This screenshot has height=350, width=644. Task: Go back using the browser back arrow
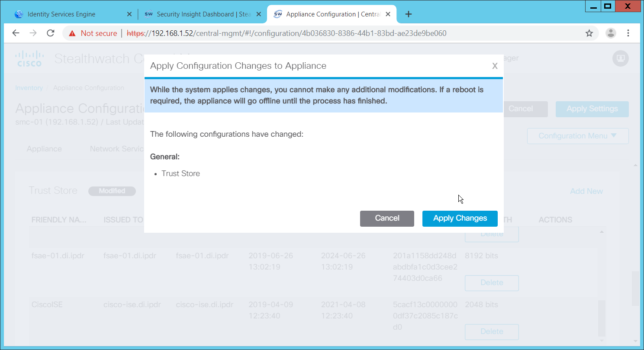16,33
